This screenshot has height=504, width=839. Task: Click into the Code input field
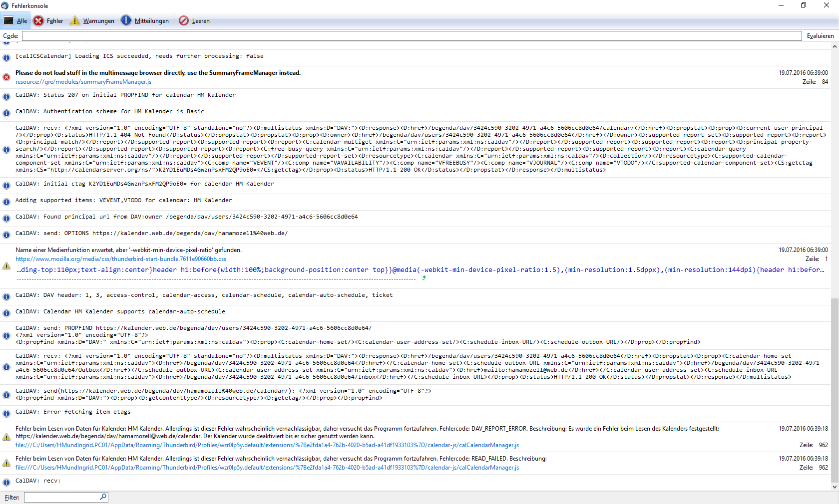412,36
